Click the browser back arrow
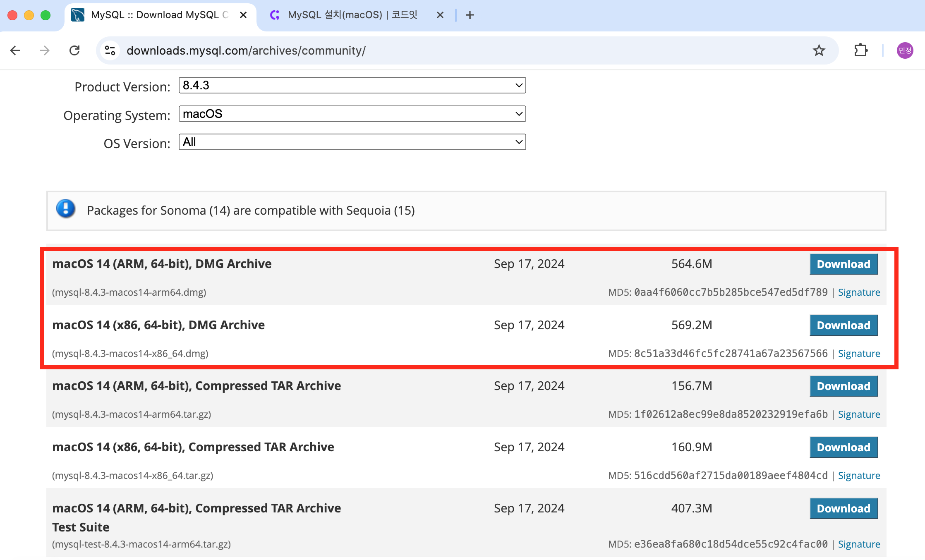Image resolution: width=925 pixels, height=560 pixels. [x=15, y=50]
